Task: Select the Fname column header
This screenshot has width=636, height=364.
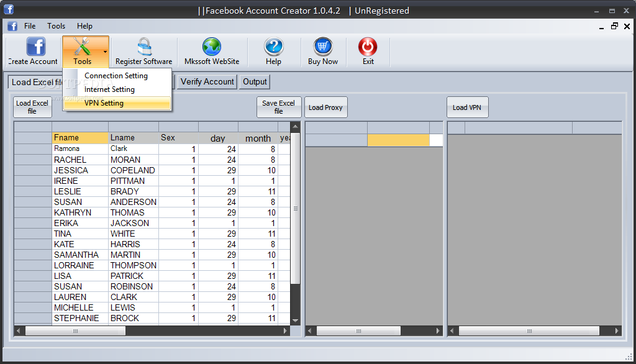Action: click(x=80, y=138)
